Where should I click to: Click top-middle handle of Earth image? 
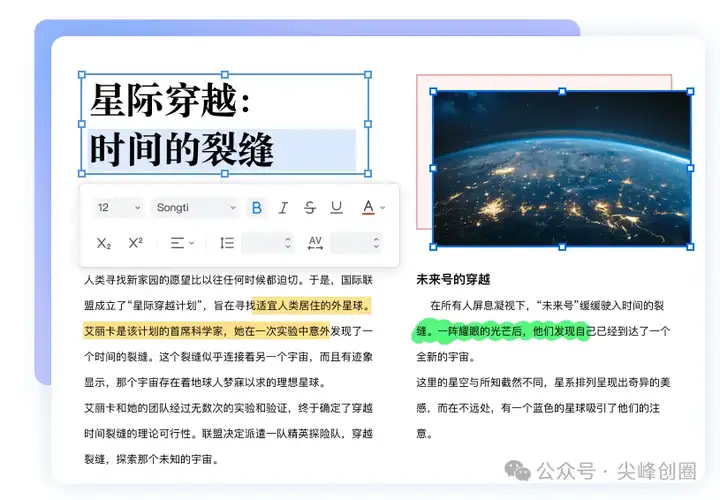pos(562,91)
